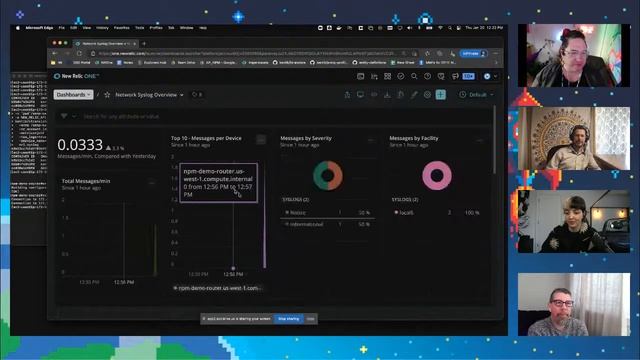
Task: Open the user account avatar menu
Action: tap(490, 76)
